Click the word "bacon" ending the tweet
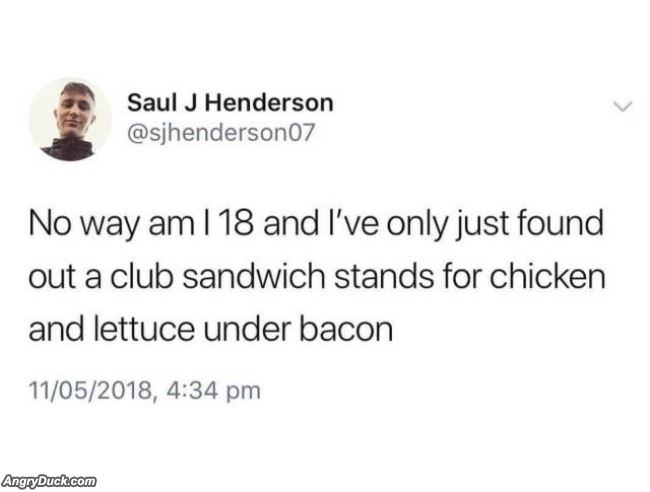 pyautogui.click(x=346, y=329)
